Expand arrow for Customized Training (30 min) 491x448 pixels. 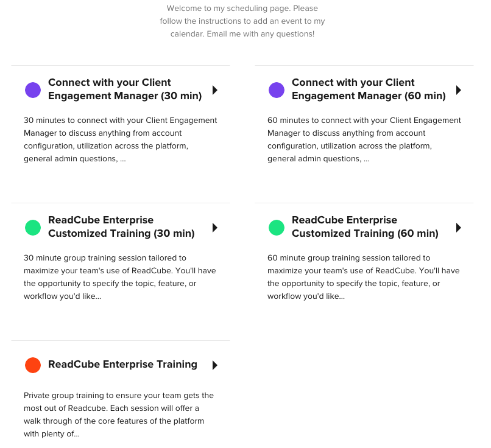[215, 228]
